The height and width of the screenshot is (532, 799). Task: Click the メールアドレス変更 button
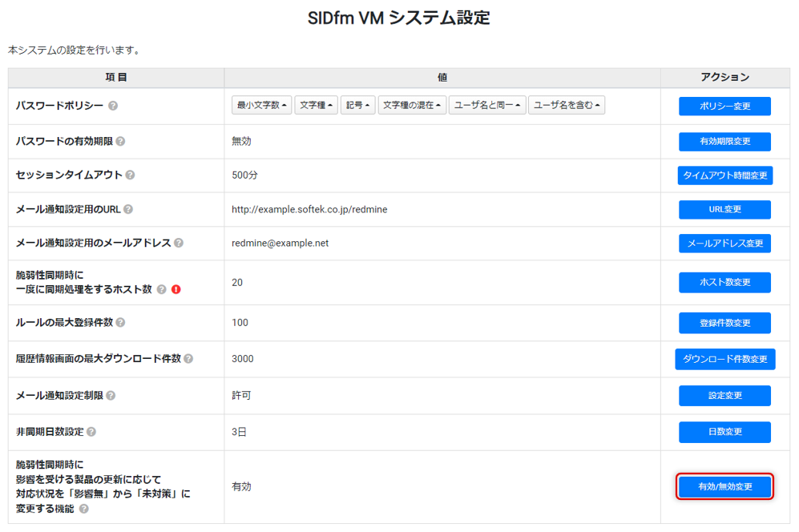pyautogui.click(x=724, y=244)
